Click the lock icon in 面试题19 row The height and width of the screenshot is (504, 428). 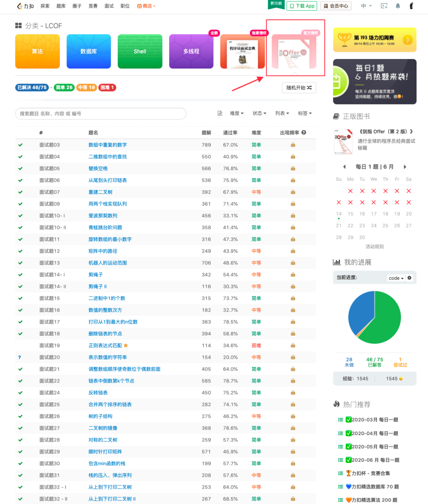tap(293, 346)
